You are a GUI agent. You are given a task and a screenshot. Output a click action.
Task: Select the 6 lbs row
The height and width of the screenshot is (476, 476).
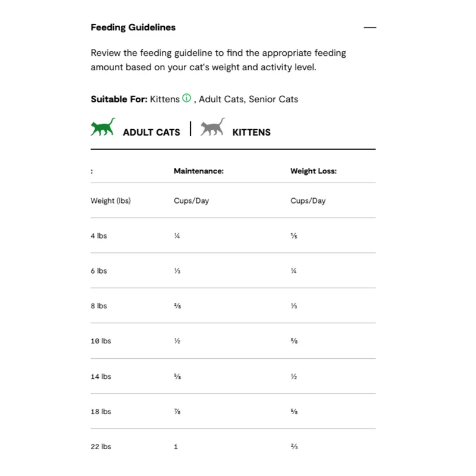[x=233, y=271]
